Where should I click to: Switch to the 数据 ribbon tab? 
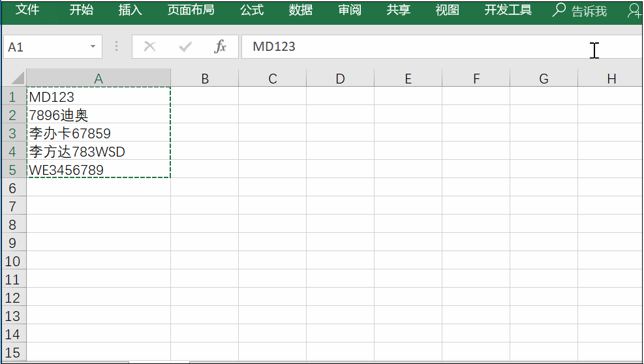[x=301, y=10]
